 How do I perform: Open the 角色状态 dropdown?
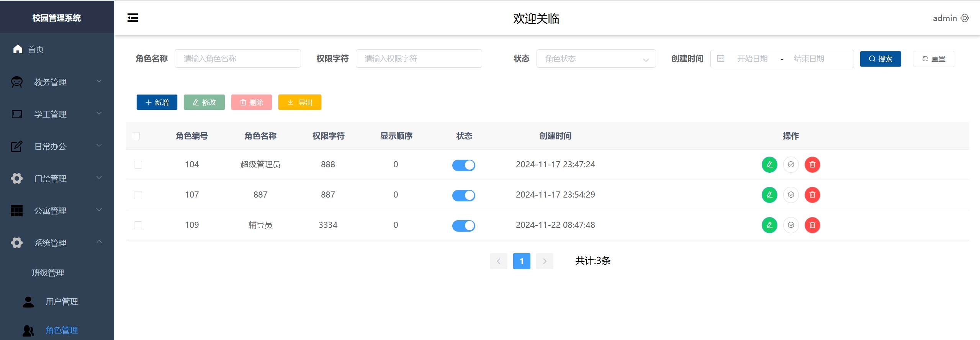coord(596,59)
